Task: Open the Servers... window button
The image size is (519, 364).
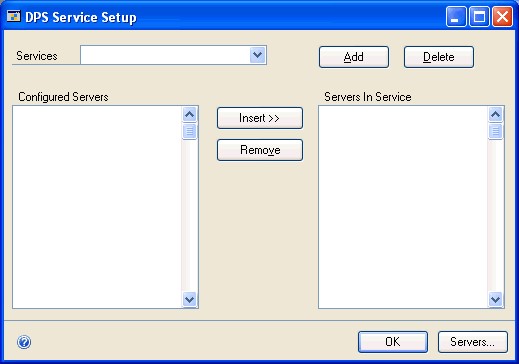Action: [x=473, y=342]
